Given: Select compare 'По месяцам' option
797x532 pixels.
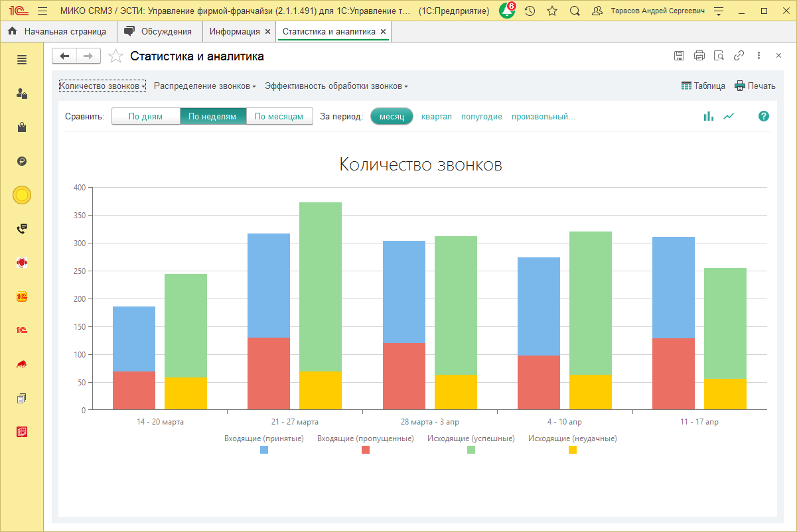Looking at the screenshot, I should [x=279, y=116].
